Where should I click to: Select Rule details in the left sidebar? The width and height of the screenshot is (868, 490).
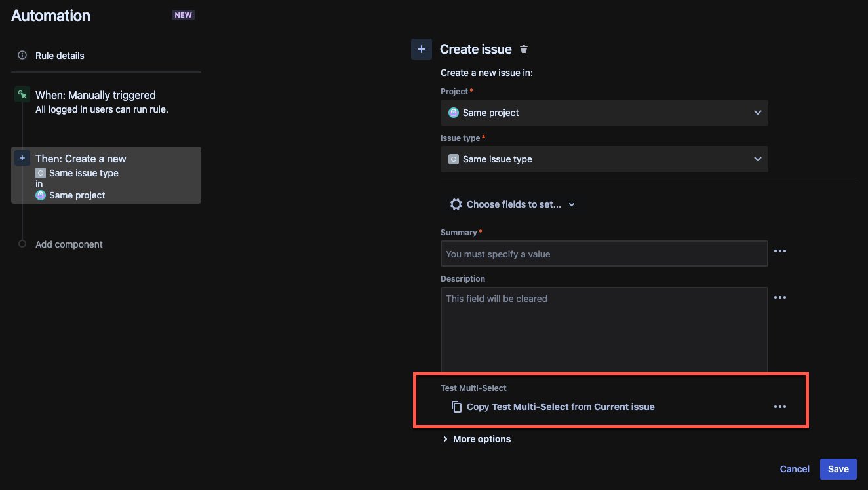pyautogui.click(x=60, y=55)
